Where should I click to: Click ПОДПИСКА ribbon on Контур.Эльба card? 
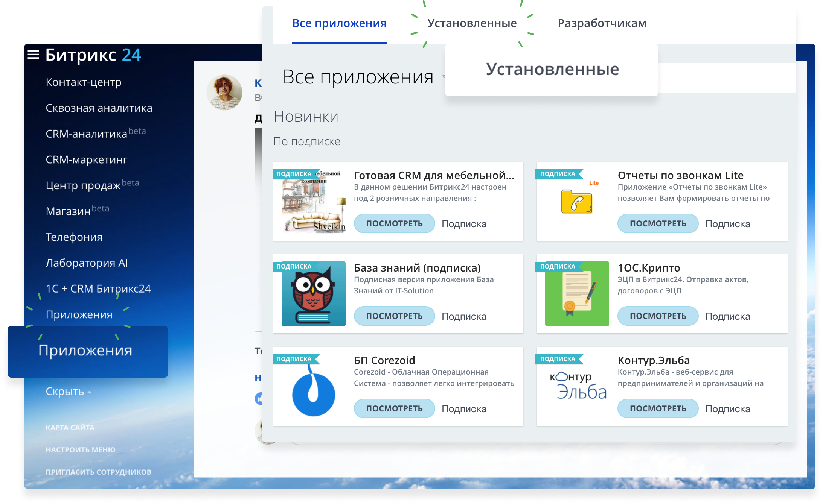pos(559,359)
